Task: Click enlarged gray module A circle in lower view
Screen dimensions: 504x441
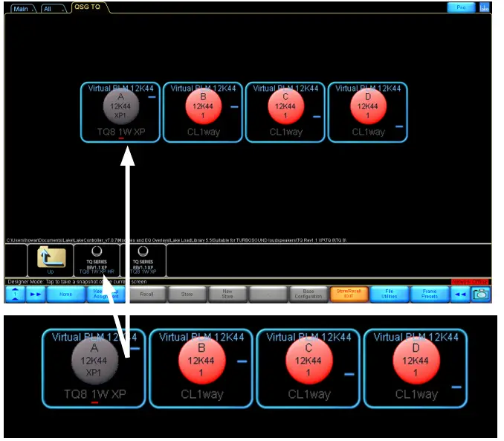Action: 95,361
